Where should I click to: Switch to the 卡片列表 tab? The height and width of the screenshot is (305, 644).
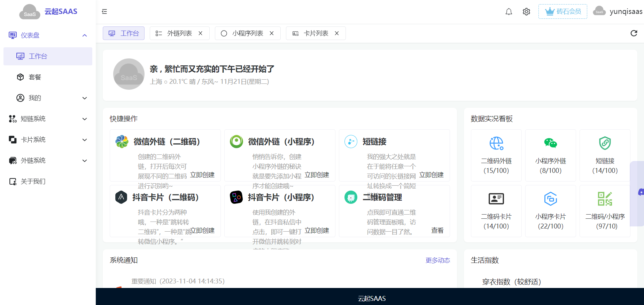coord(316,33)
